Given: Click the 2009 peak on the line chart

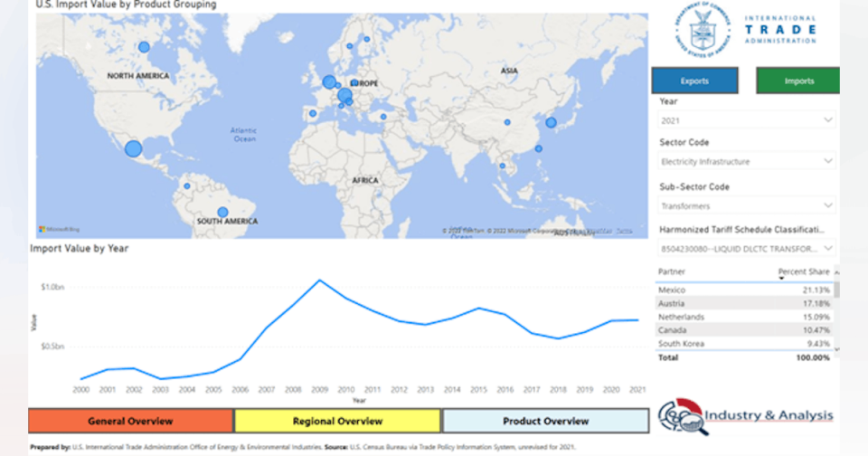Looking at the screenshot, I should (319, 280).
